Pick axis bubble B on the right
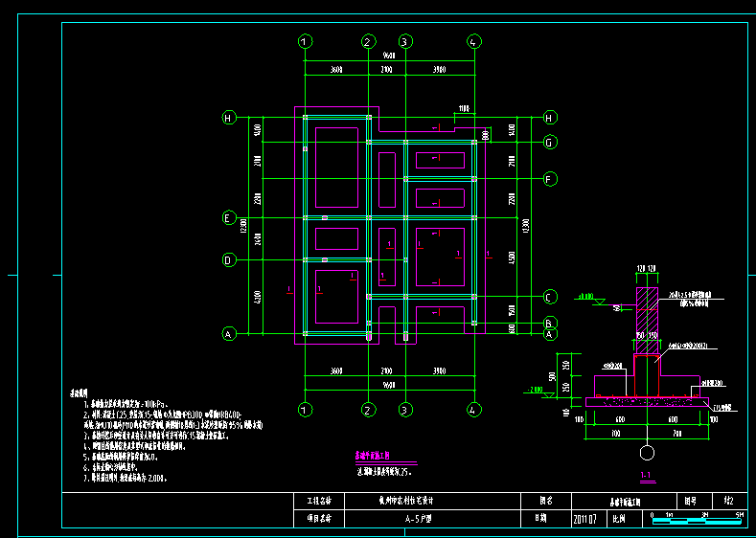Viewport: 756px width, 538px height. coord(550,323)
